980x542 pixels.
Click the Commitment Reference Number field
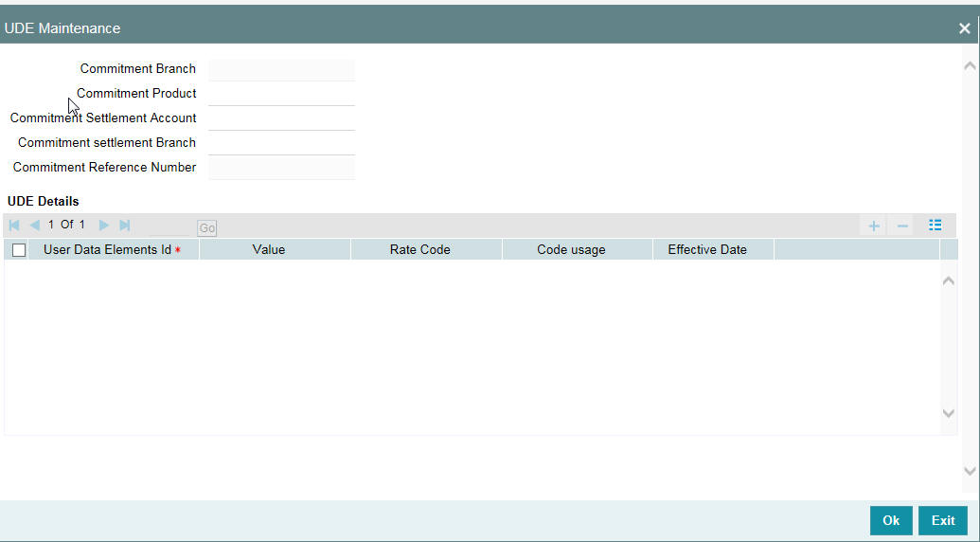[282, 168]
